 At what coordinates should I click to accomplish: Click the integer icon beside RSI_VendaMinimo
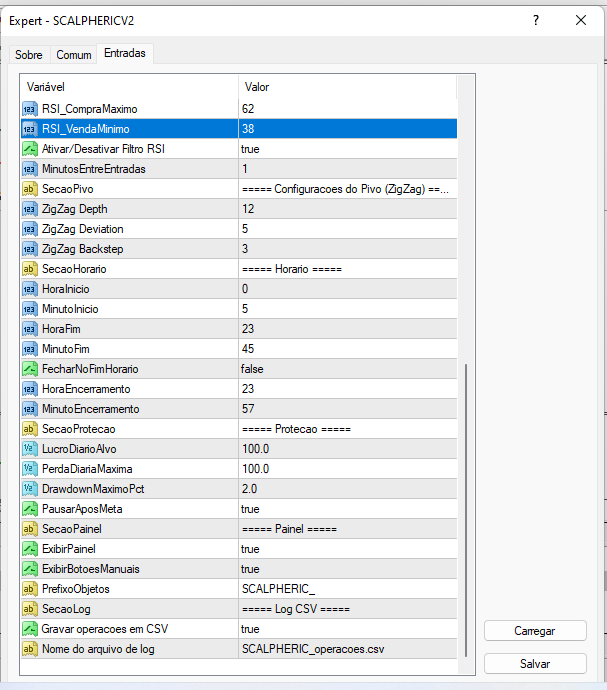[29, 129]
